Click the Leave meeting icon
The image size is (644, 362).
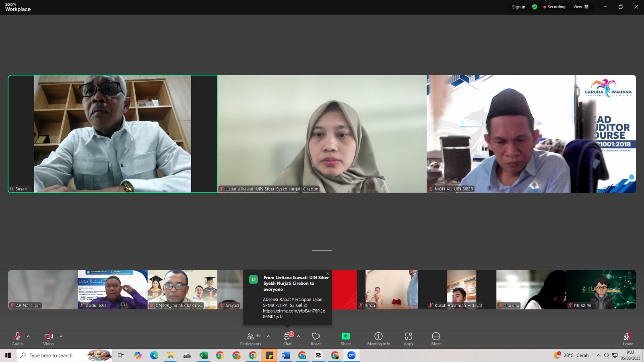pos(627,339)
